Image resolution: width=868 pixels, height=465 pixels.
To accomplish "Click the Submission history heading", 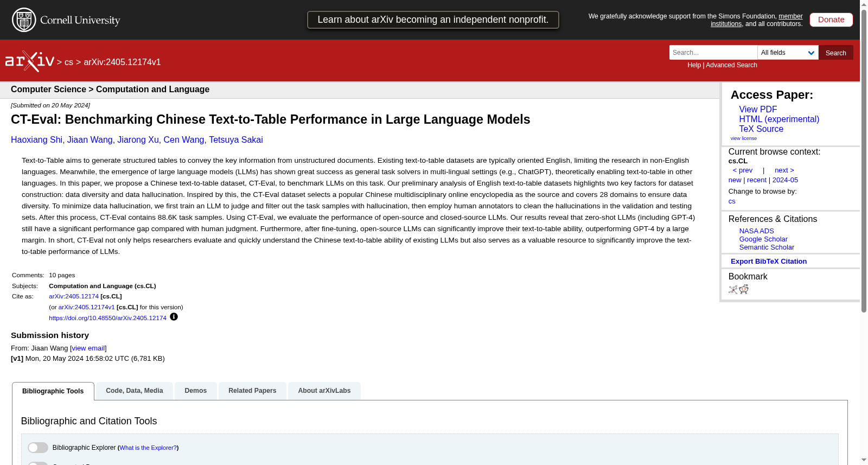I will click(50, 336).
